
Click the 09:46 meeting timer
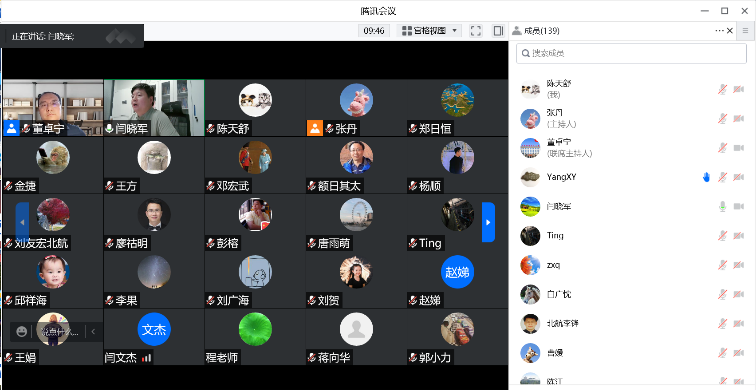[374, 31]
